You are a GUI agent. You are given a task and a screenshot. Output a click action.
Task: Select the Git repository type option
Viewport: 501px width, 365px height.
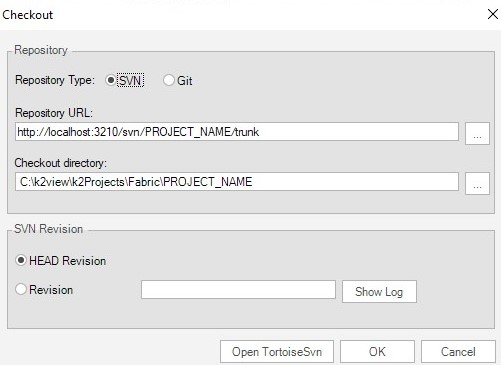[x=169, y=80]
